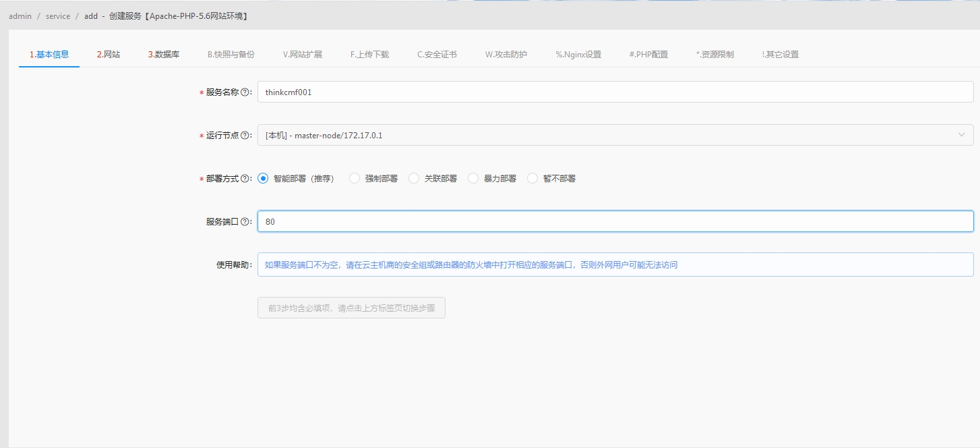Click help icon next to 服务名称
The image size is (980, 448).
(245, 92)
